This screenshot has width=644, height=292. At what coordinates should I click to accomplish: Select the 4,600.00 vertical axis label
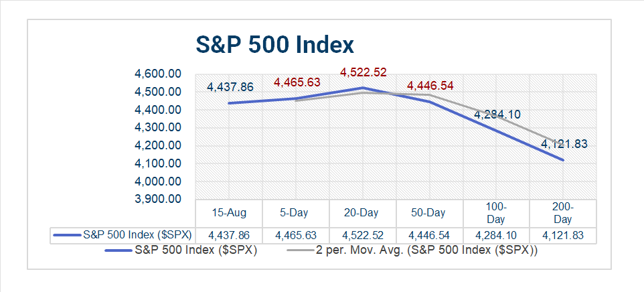click(158, 74)
